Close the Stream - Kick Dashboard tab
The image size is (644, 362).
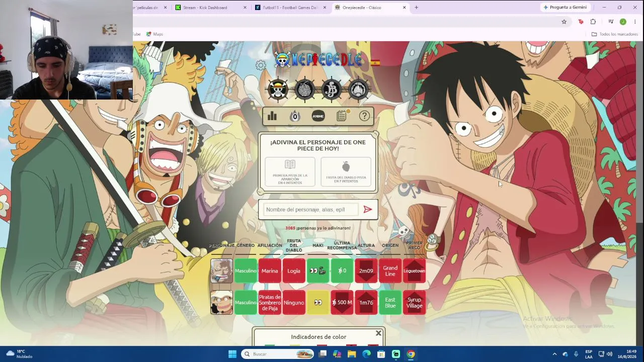click(245, 8)
